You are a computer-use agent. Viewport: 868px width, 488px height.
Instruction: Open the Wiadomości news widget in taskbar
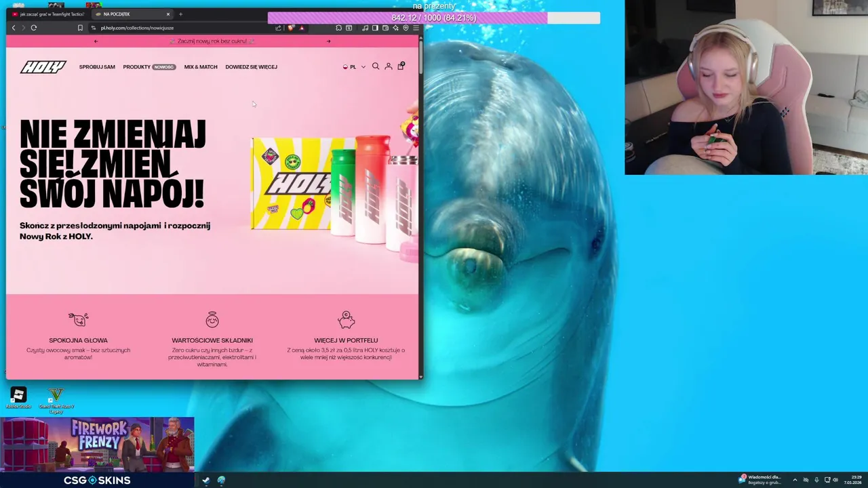(x=759, y=479)
